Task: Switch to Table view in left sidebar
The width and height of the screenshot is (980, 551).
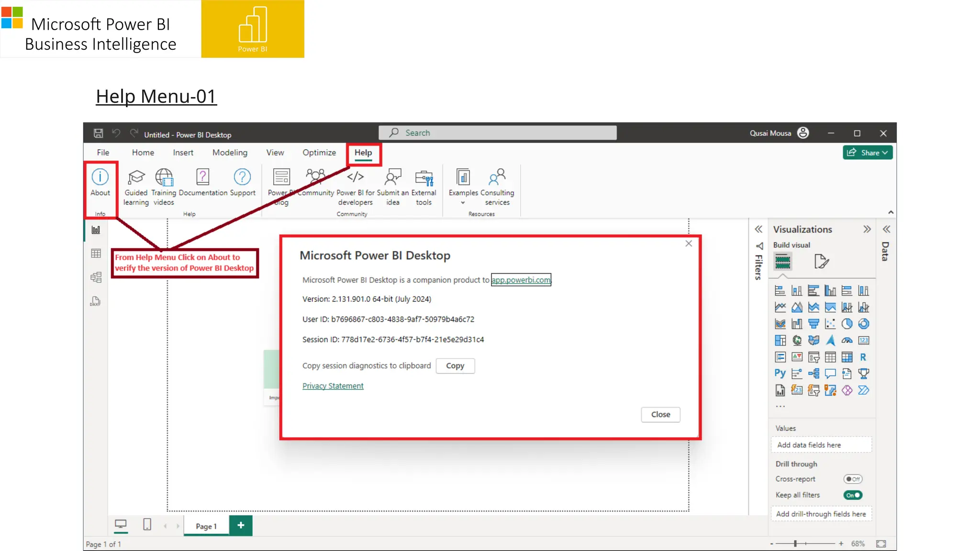Action: pyautogui.click(x=96, y=253)
